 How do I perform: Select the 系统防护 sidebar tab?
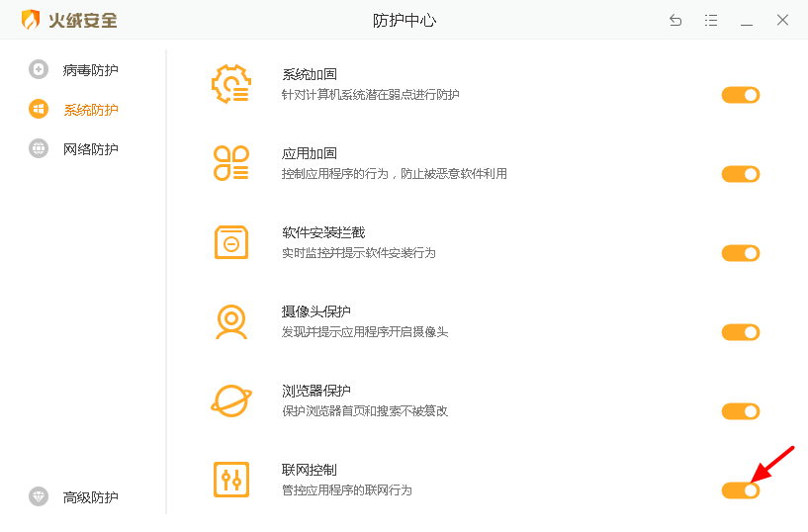pos(89,110)
